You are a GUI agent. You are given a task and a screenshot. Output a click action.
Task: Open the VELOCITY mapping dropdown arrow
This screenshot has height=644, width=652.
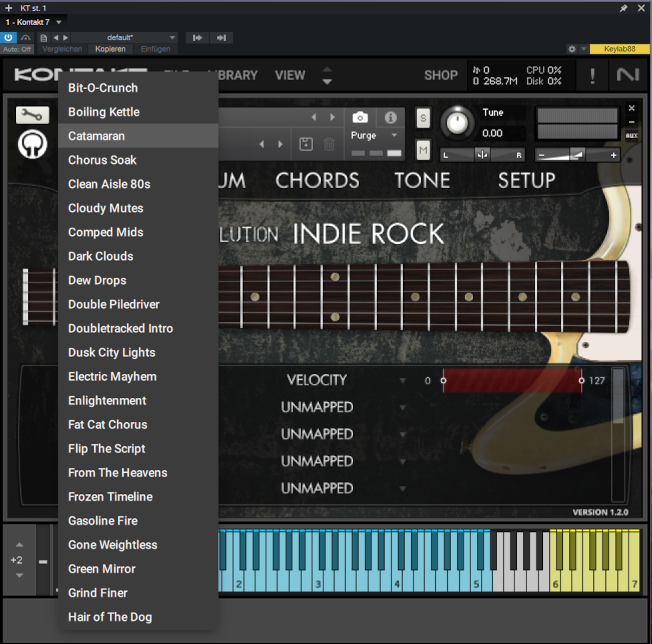pos(403,380)
